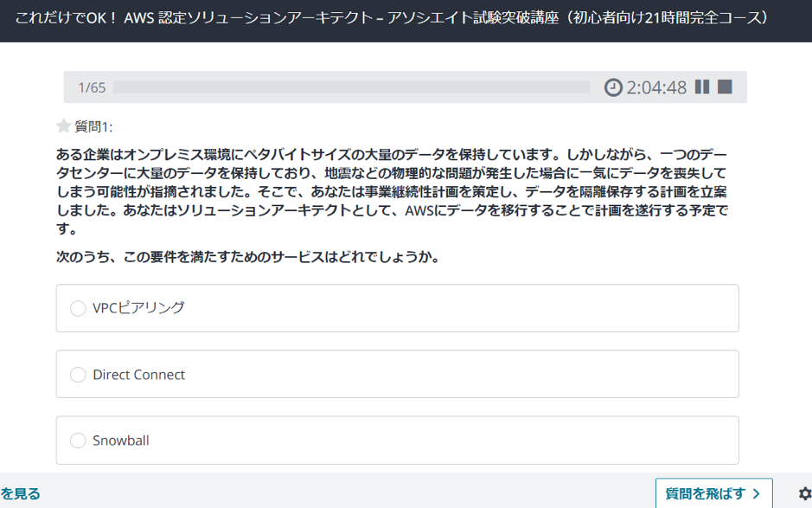This screenshot has height=508, width=812.
Task: Stop the practice test with square icon
Action: pyautogui.click(x=726, y=87)
